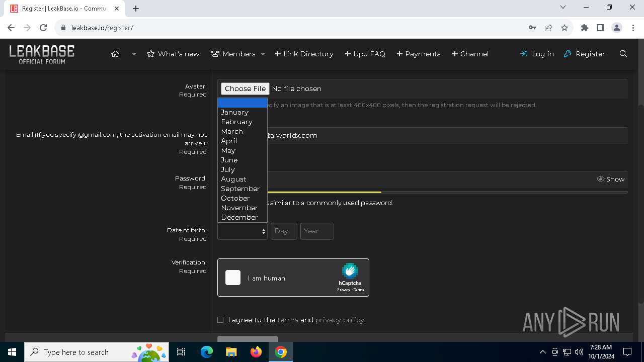Open Link Directory
Image resolution: width=644 pixels, height=362 pixels.
pos(304,54)
